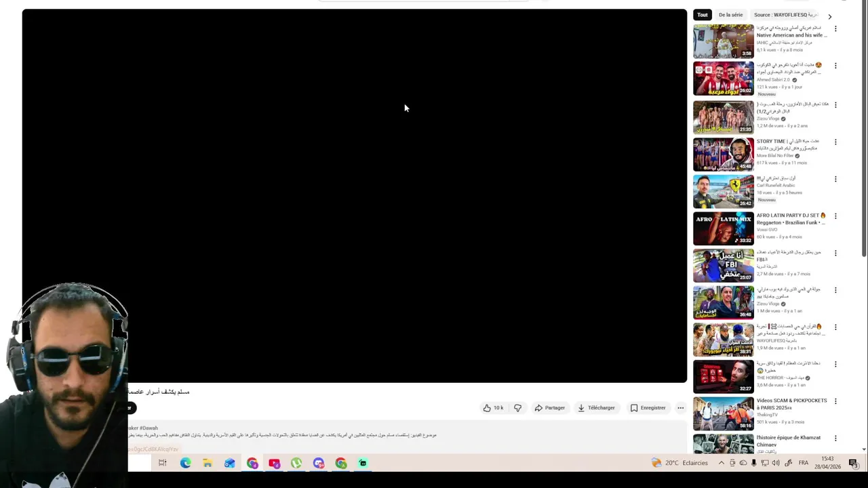
Task: Open the Paris pickpockets 58:16 thumbnail
Action: click(x=723, y=413)
